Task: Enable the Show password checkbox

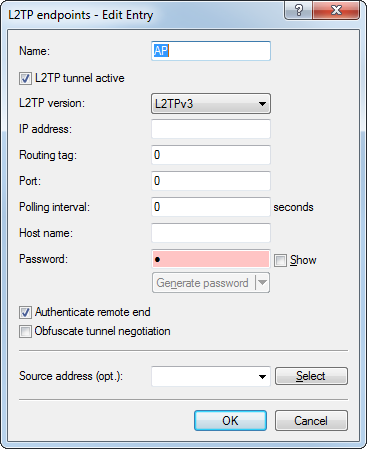Action: pyautogui.click(x=280, y=260)
